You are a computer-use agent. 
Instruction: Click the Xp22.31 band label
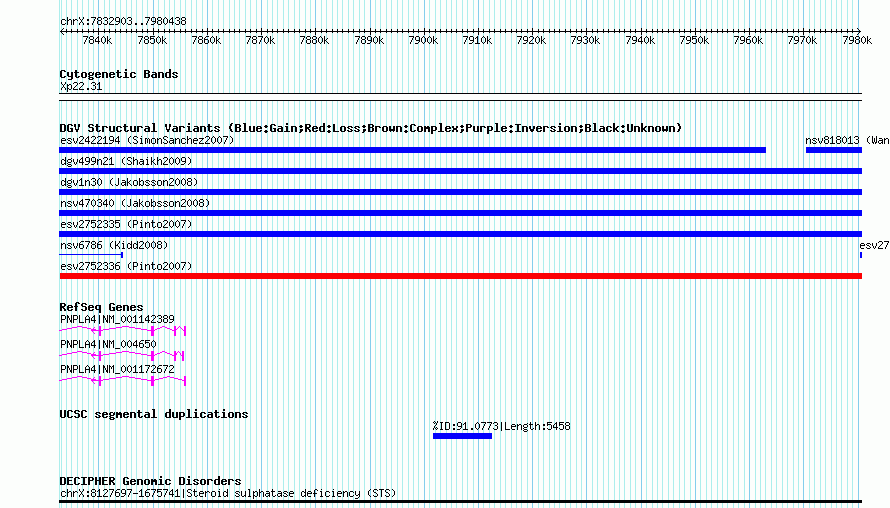(81, 86)
